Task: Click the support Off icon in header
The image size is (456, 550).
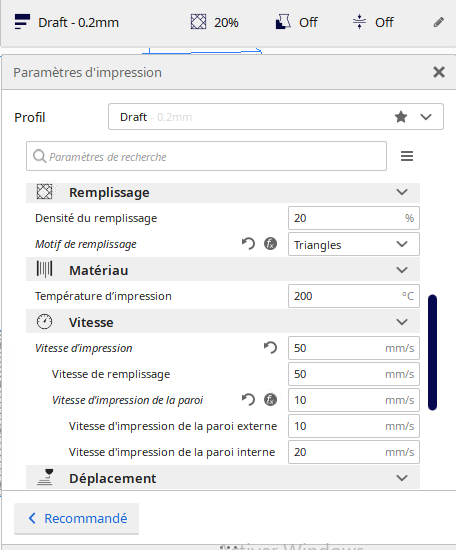Action: [283, 22]
